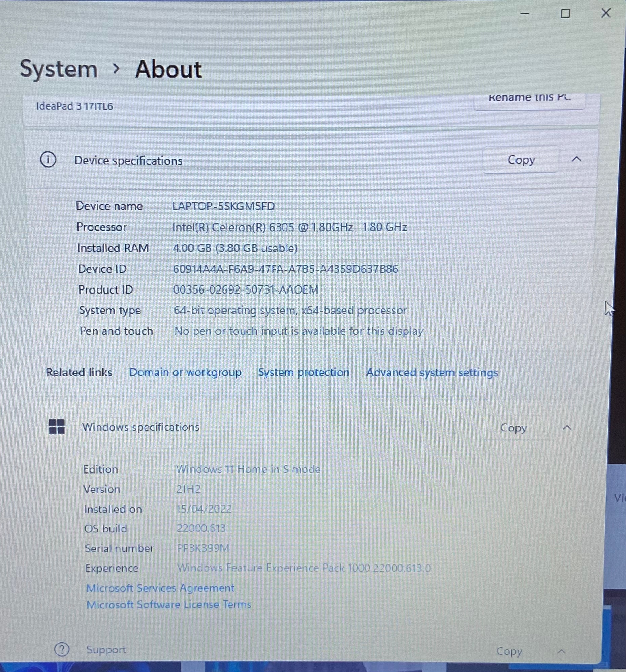Copy the Support information
The height and width of the screenshot is (672, 626).
pos(509,651)
